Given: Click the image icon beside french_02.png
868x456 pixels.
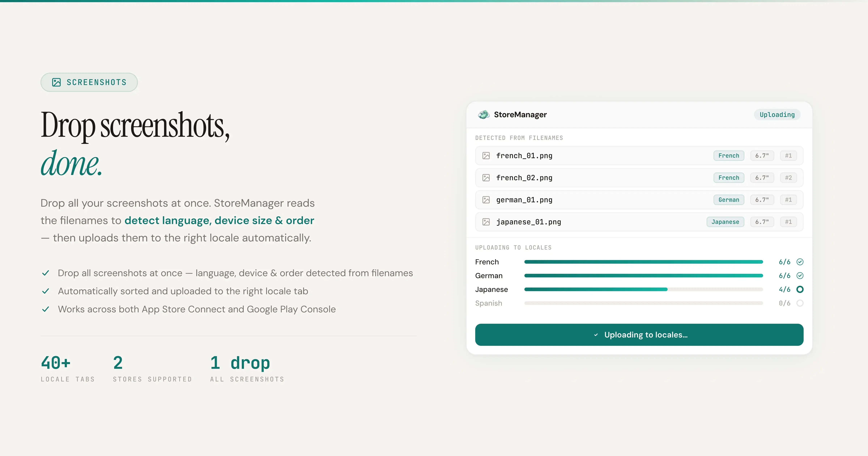Looking at the screenshot, I should click(x=486, y=178).
